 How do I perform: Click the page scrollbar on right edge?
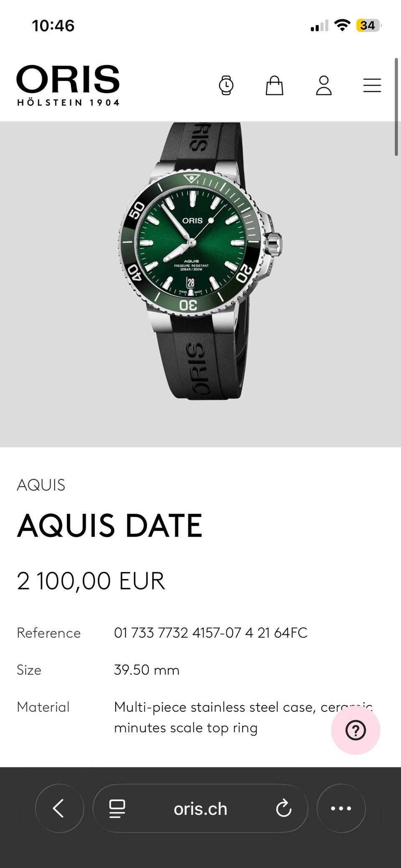coord(396,107)
